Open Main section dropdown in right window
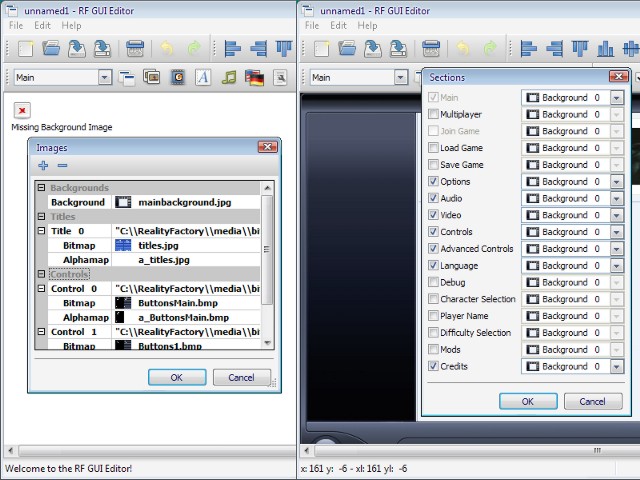Viewport: 640px width, 480px height. 401,77
